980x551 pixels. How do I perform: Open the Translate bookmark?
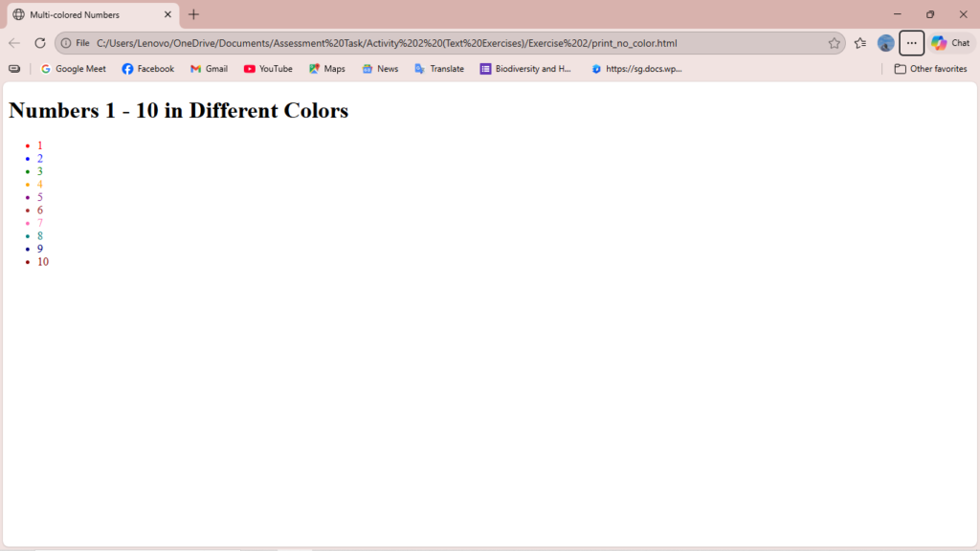438,69
